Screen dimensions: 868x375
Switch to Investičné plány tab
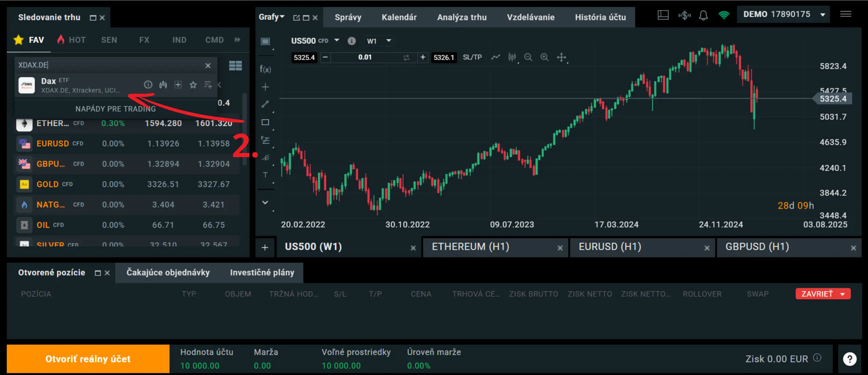coord(262,273)
